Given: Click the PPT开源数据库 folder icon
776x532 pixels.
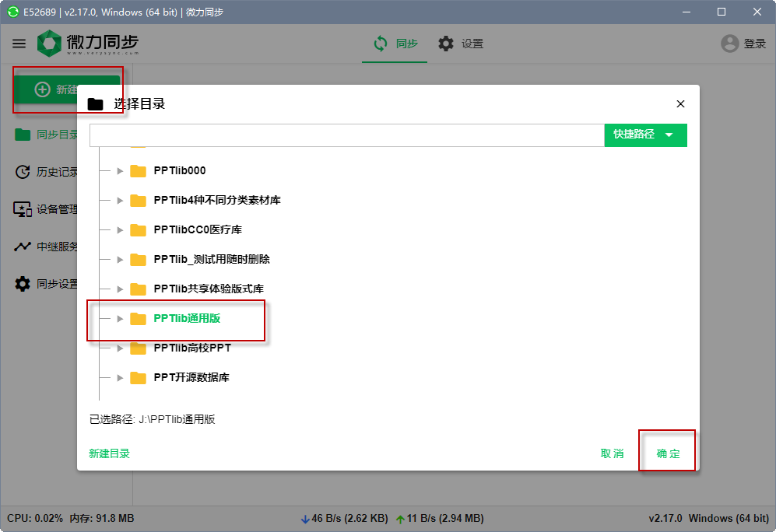Looking at the screenshot, I should coord(138,378).
